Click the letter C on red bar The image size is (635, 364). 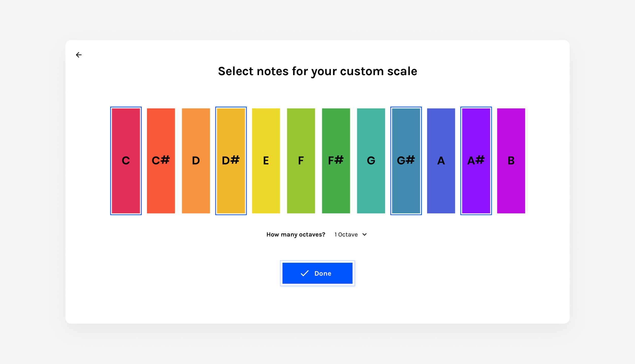click(126, 161)
